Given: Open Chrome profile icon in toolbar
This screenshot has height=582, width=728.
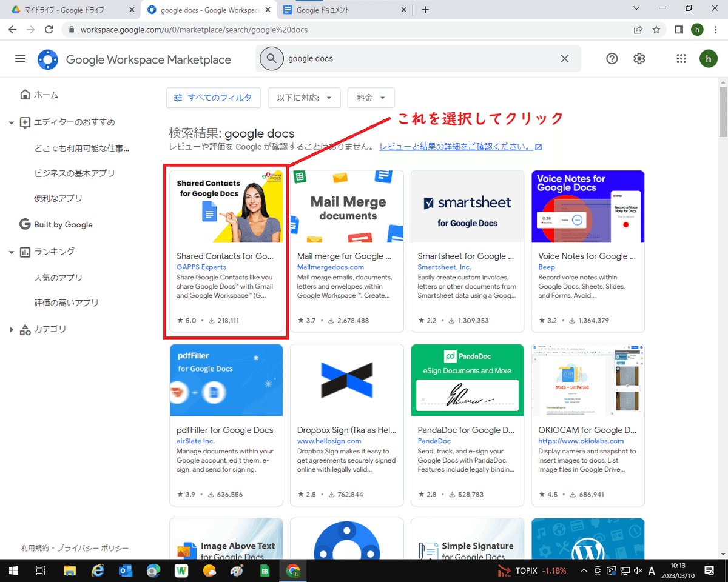Looking at the screenshot, I should point(697,29).
